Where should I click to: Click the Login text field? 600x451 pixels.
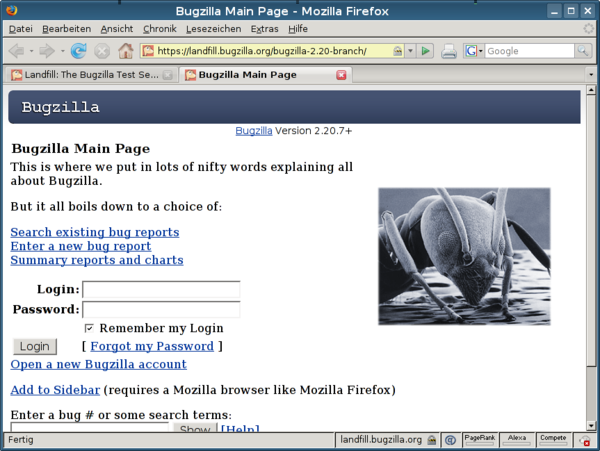pyautogui.click(x=161, y=289)
